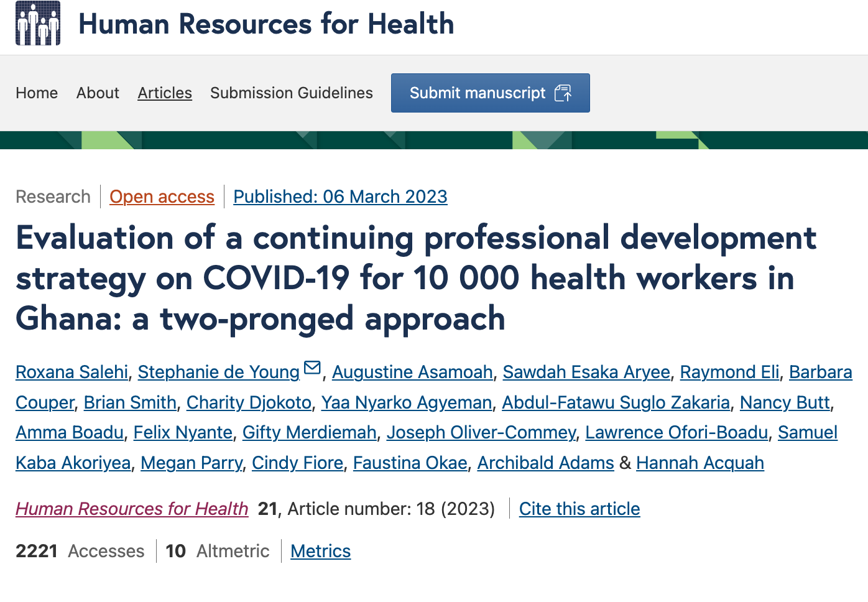The image size is (868, 602).
Task: Open the Cite this article link
Action: pos(579,509)
